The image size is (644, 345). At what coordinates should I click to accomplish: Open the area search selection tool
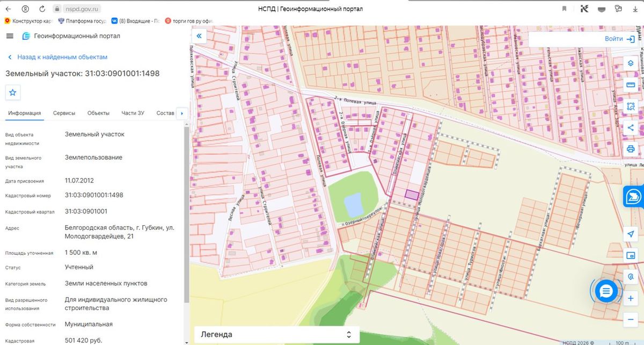pyautogui.click(x=631, y=106)
